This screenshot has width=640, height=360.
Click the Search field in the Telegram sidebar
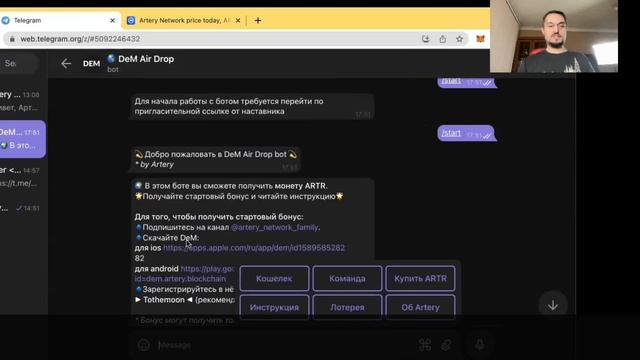coord(18,63)
